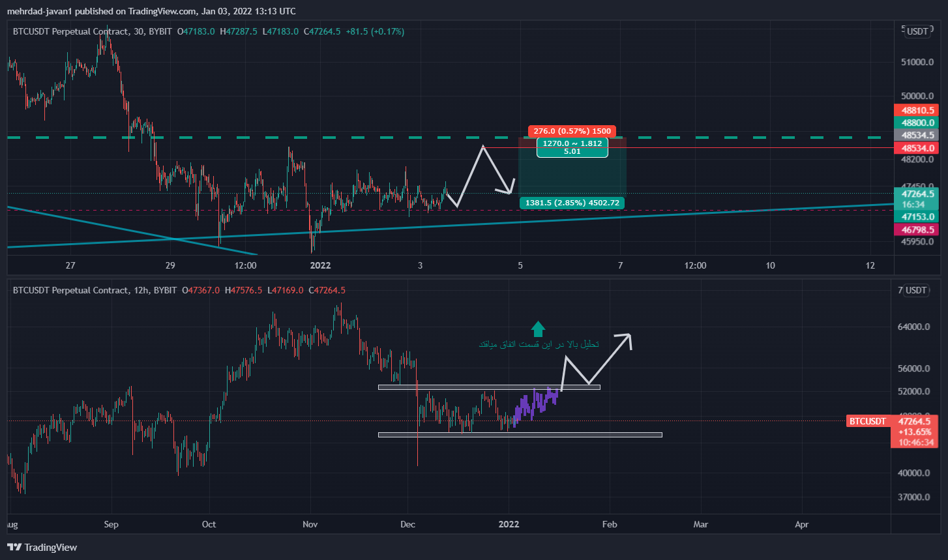Click the green 47153.0 price label
This screenshot has width=948, height=560.
pos(918,216)
